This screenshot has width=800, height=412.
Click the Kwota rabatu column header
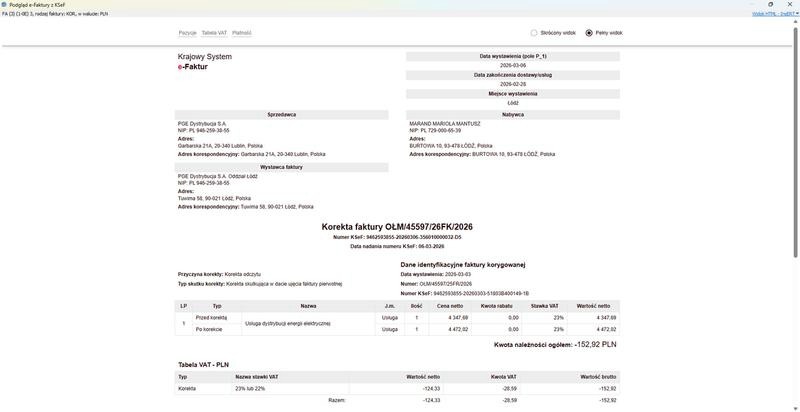pyautogui.click(x=496, y=306)
